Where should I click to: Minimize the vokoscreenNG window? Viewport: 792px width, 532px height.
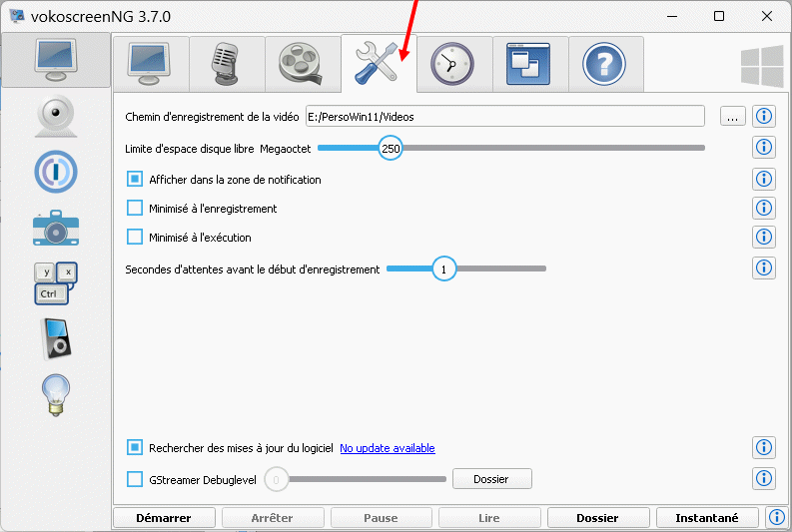672,16
